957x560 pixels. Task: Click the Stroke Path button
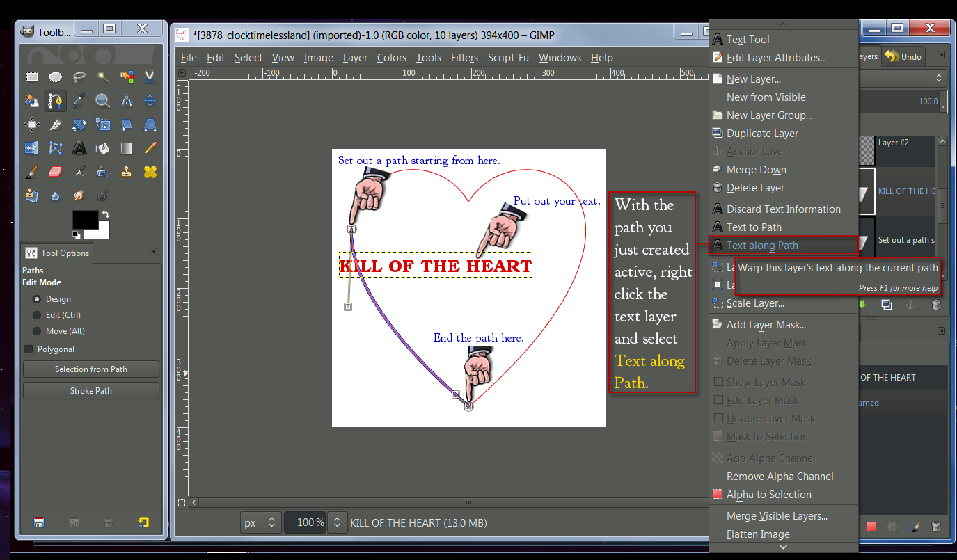click(x=90, y=390)
